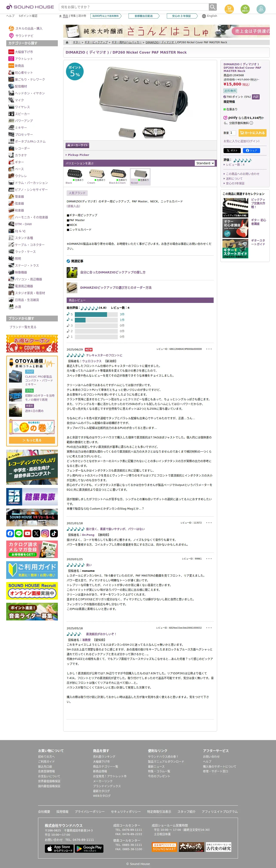Screen dimensions: 276x868
Task: Open the X icon in sidebar
Action: tap(36, 533)
